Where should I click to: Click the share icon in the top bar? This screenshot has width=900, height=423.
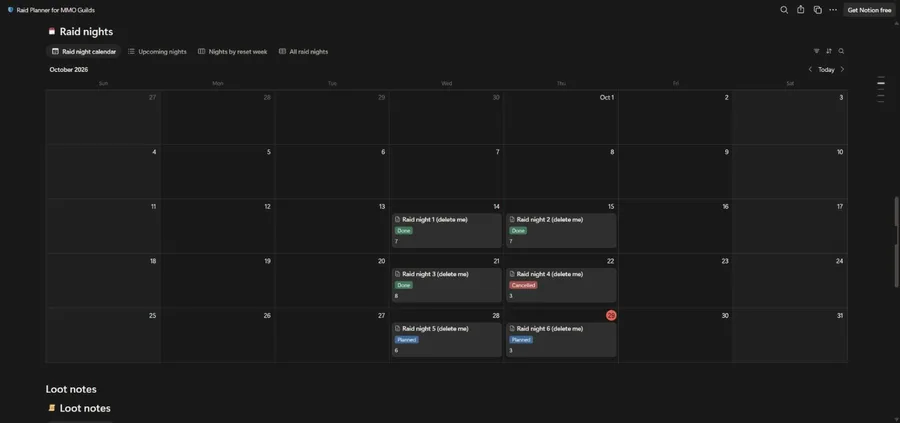[x=800, y=10]
